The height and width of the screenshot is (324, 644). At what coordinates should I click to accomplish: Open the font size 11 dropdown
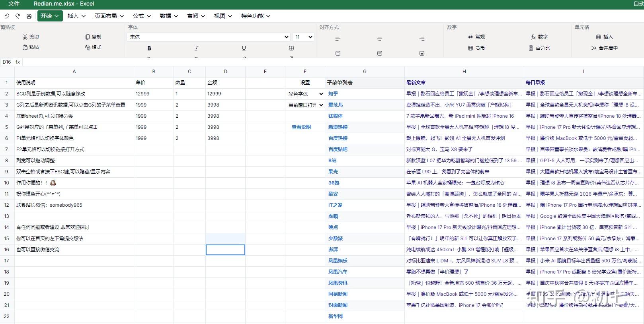tap(303, 37)
